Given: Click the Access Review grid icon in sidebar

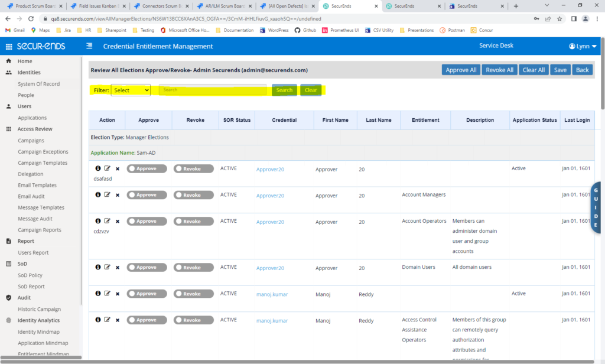Looking at the screenshot, I should pos(8,129).
